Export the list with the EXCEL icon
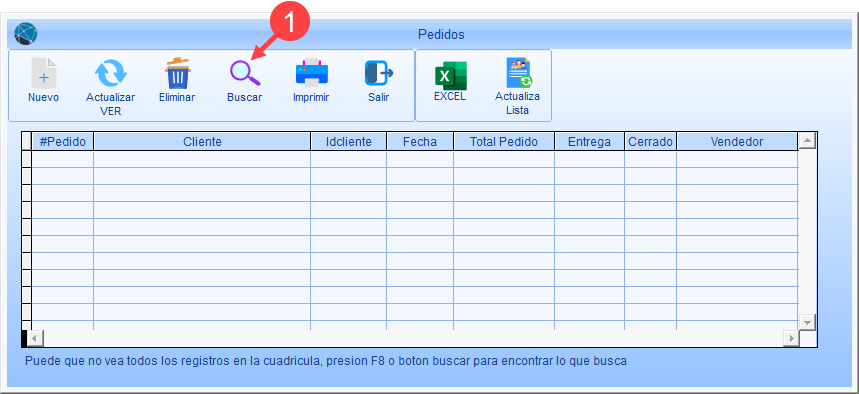This screenshot has height=394, width=859. point(450,75)
